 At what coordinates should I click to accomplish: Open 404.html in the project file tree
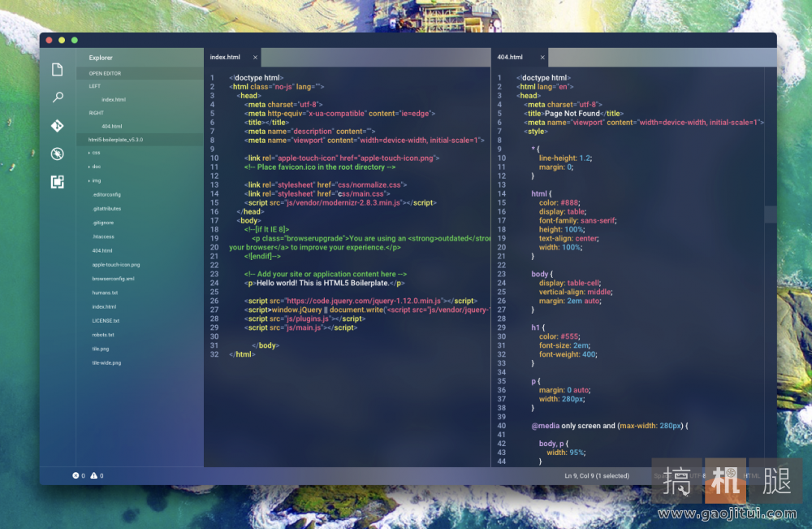coord(102,251)
